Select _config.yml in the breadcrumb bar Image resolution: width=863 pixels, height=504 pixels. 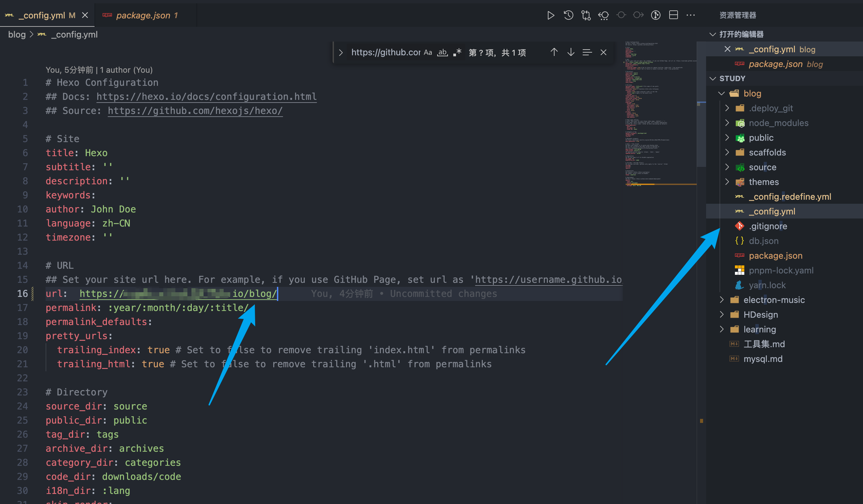[x=74, y=34]
